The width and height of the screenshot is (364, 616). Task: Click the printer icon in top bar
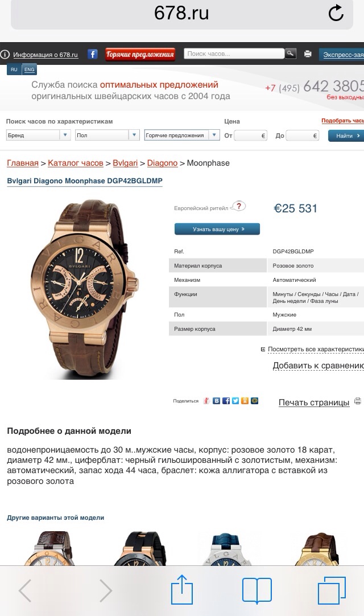pos(308,54)
